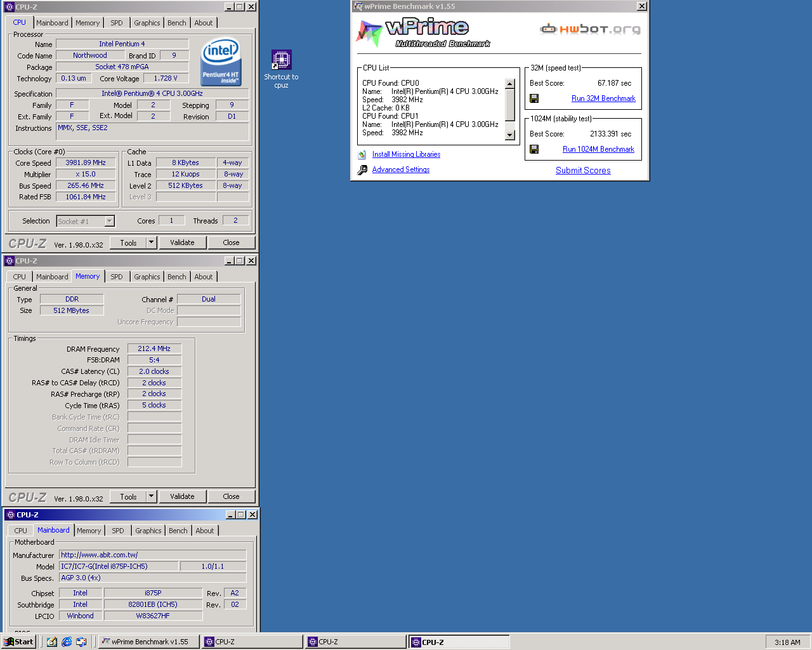This screenshot has width=812, height=650.
Task: Click the Name field Intel Pentium 4
Action: pos(122,44)
